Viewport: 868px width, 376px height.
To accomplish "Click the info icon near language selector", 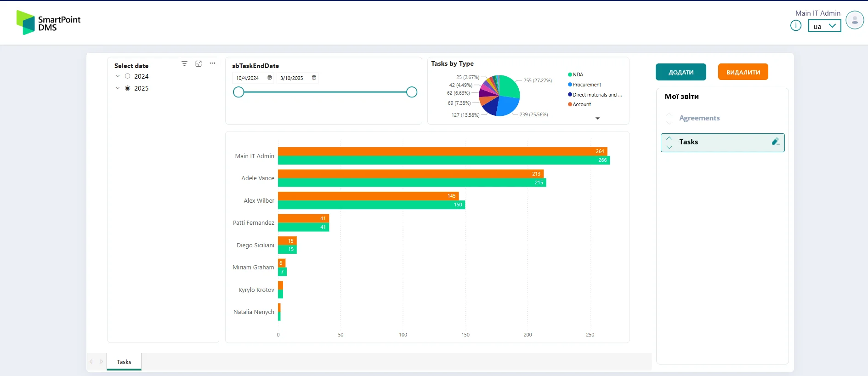I will tap(795, 26).
